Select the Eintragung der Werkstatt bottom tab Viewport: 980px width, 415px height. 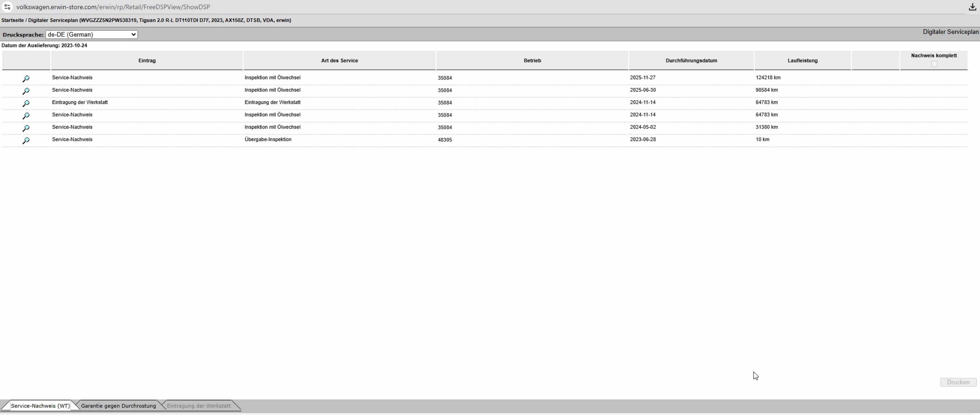click(x=199, y=406)
